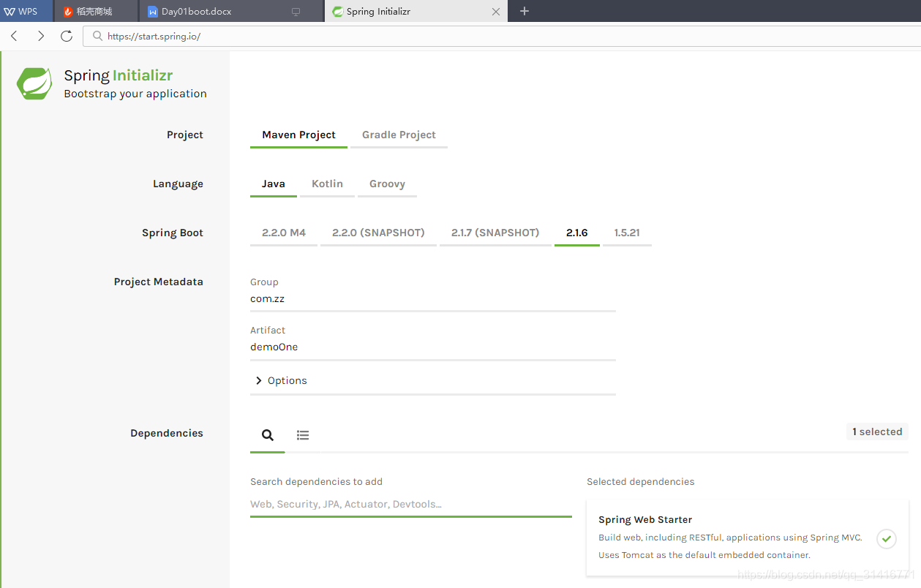The height and width of the screenshot is (588, 921).
Task: Click Day01boot.docx tab monitor icon
Action: point(296,12)
